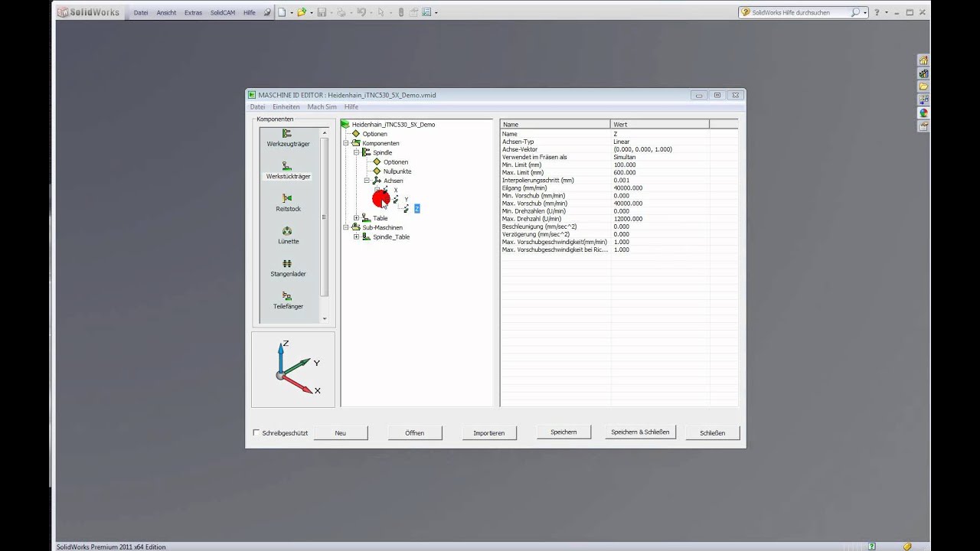Click the Achsen-Typ value Linear
The image size is (980, 551).
(622, 142)
